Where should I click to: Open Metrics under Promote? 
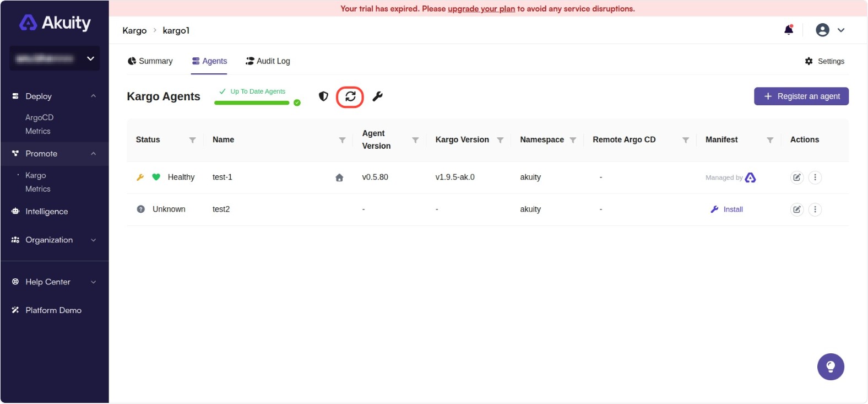(x=38, y=189)
